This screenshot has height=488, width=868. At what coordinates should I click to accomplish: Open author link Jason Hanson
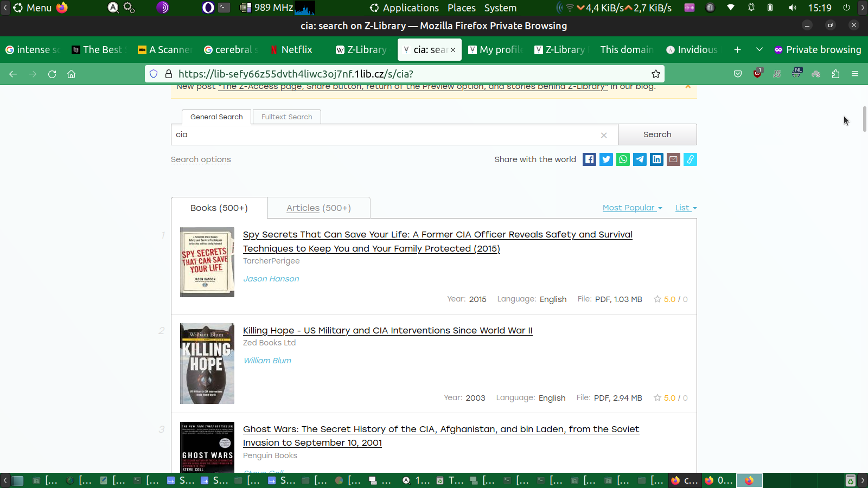271,279
